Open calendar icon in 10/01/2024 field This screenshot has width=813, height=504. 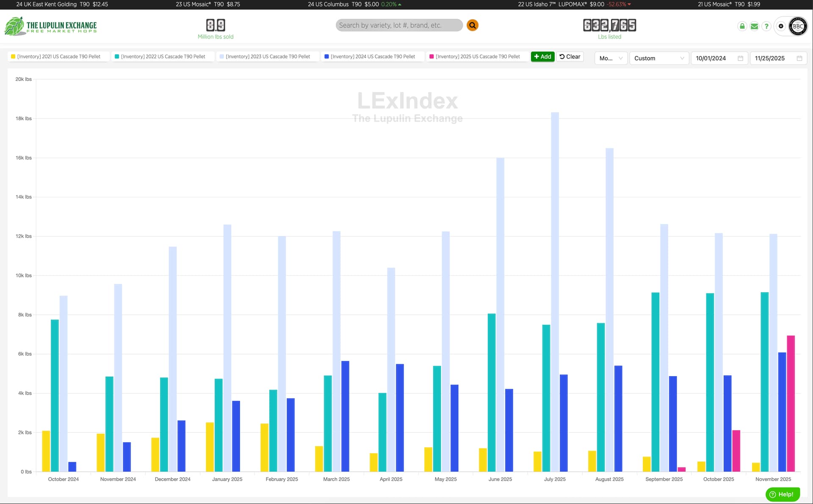click(740, 58)
